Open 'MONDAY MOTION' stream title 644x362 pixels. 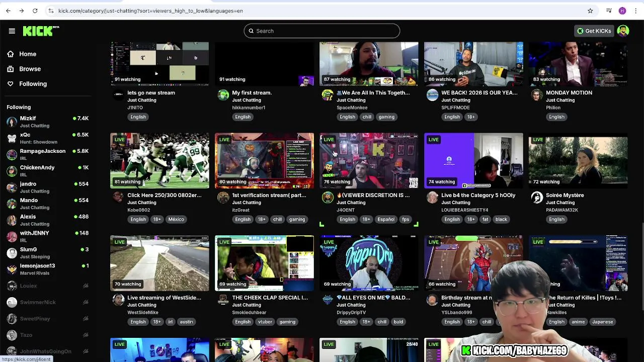tap(569, 93)
